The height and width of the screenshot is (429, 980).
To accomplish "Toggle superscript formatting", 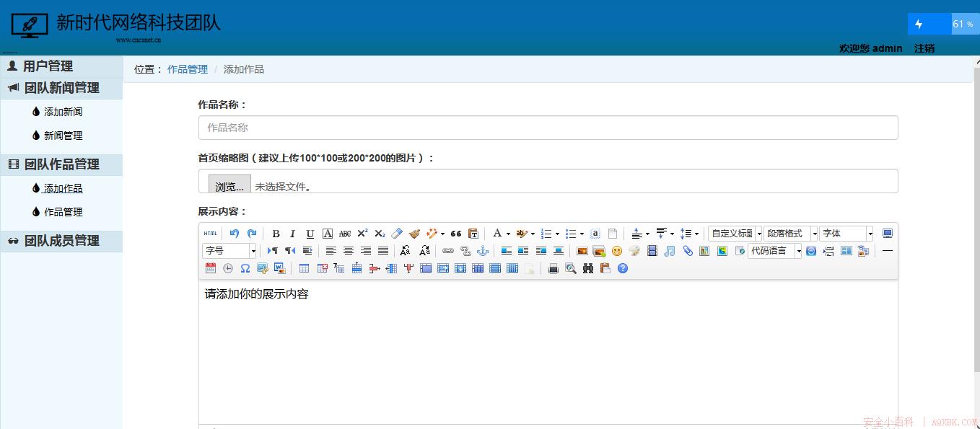I will tap(362, 234).
